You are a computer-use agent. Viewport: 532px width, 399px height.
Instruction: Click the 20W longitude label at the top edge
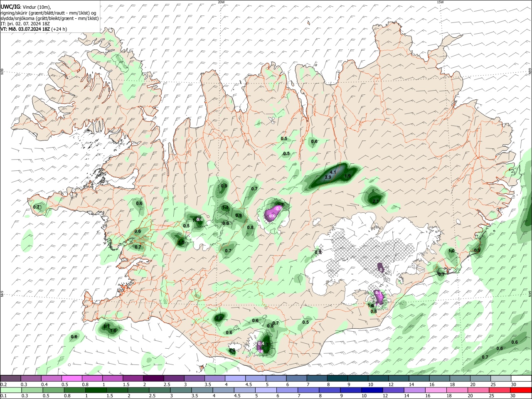tap(221, 2)
